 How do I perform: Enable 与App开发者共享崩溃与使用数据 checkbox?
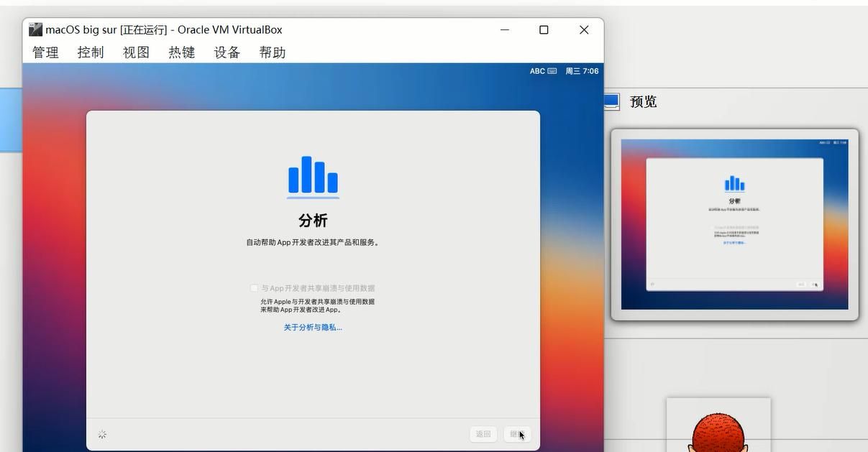coord(254,288)
